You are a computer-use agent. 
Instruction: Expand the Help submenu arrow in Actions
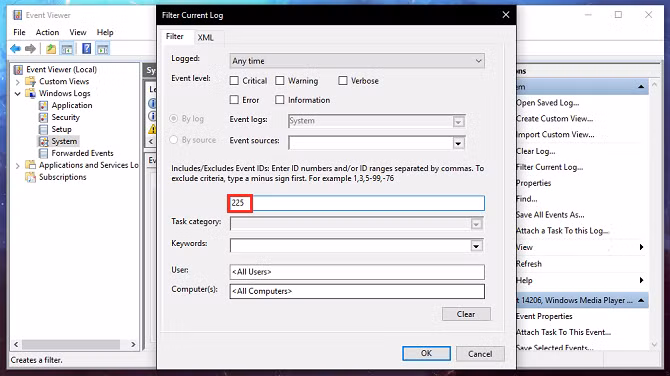641,280
